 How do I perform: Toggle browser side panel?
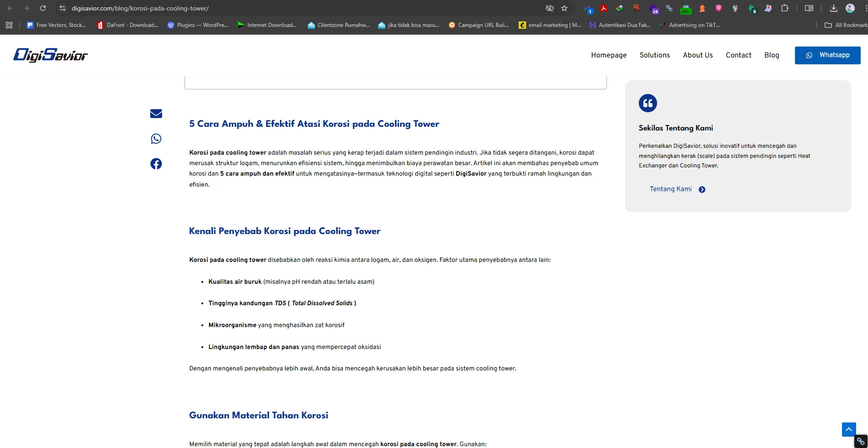tap(809, 8)
